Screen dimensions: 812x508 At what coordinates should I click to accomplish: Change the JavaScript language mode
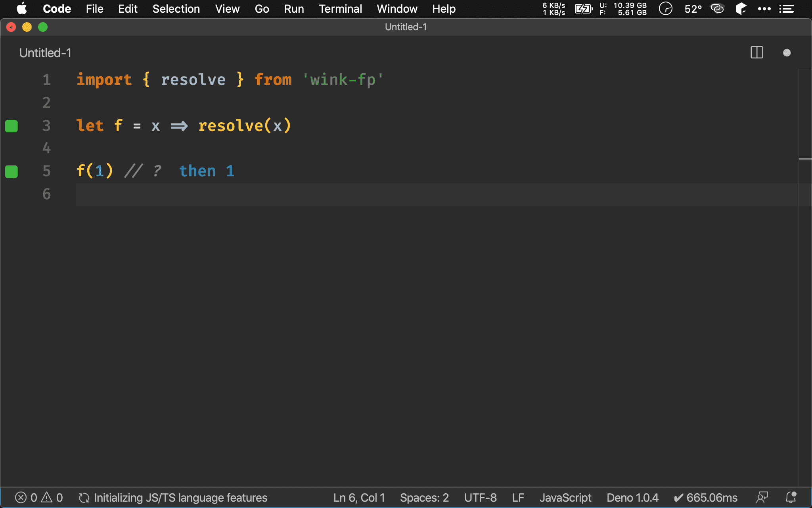point(565,498)
